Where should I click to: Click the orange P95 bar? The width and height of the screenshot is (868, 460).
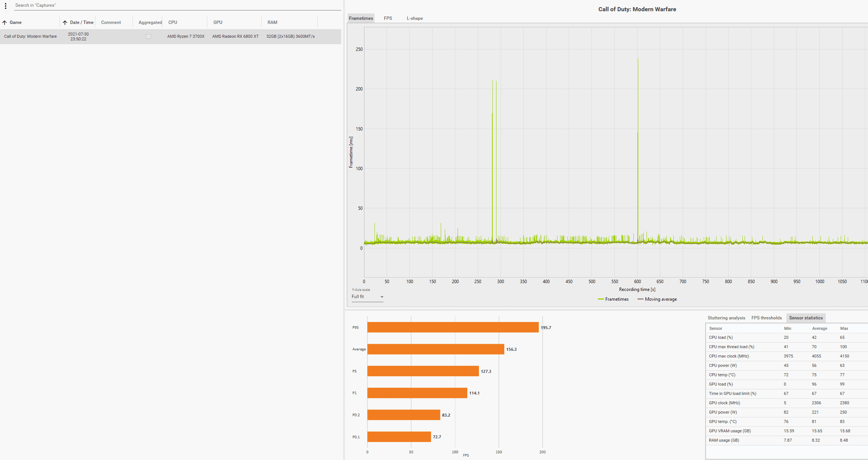click(453, 327)
